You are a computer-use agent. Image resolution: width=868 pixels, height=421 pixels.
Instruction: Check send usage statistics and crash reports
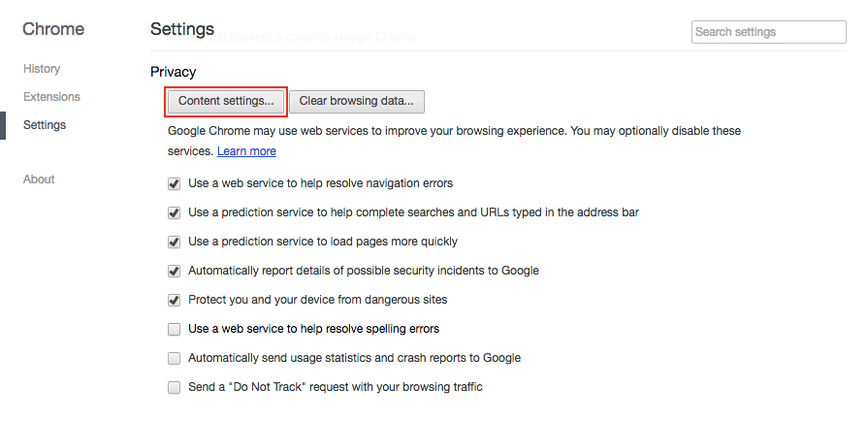point(174,358)
